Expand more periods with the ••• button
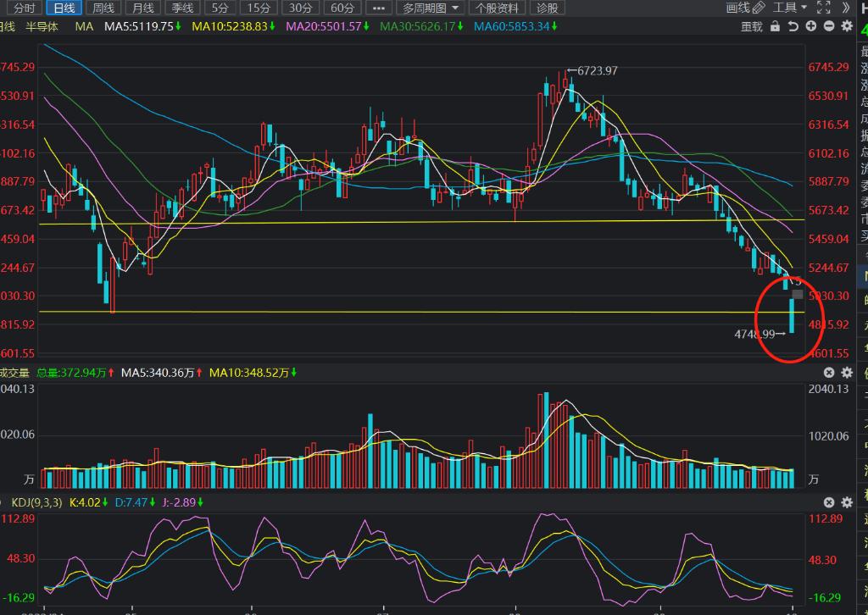Screen dimensions: 868x615 click(378, 8)
